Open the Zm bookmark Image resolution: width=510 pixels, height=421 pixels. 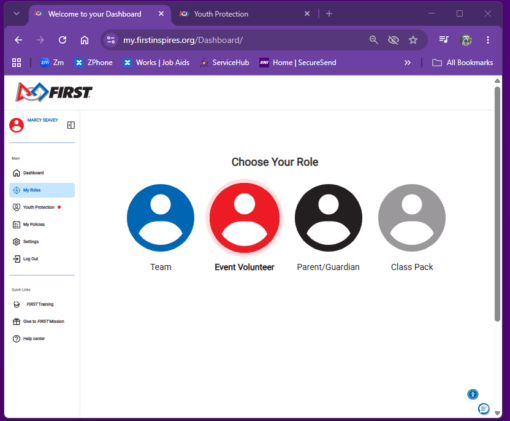tap(52, 62)
